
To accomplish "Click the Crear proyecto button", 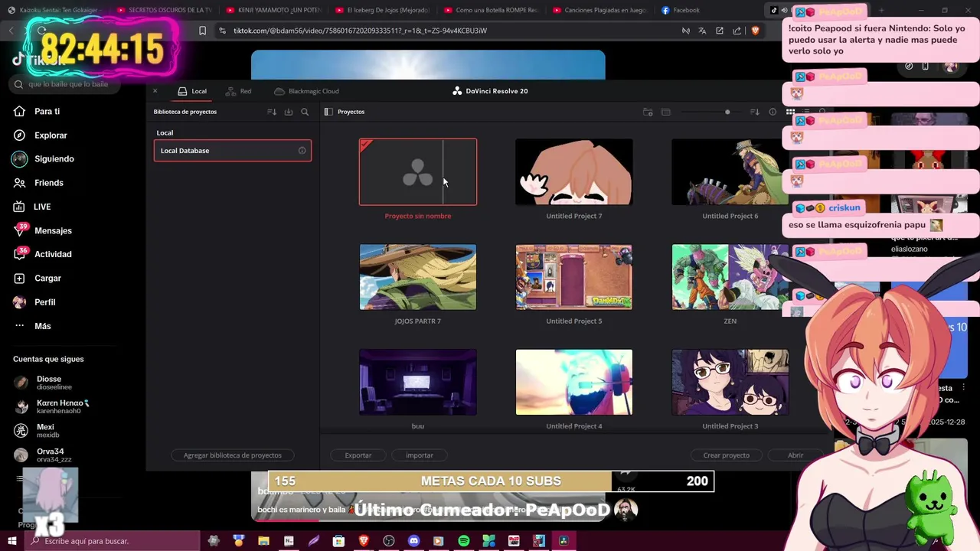I will [x=727, y=455].
